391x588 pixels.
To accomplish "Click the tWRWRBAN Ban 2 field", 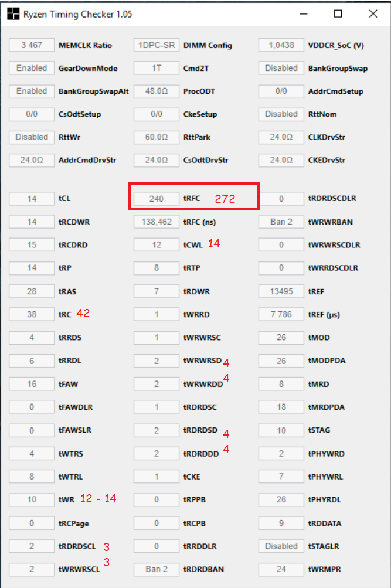I will (281, 222).
